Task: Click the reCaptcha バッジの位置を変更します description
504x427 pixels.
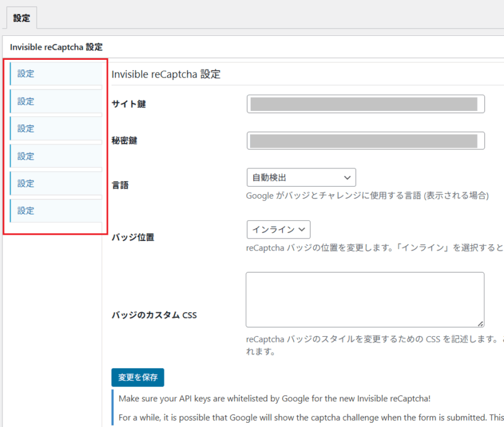Action: 374,248
